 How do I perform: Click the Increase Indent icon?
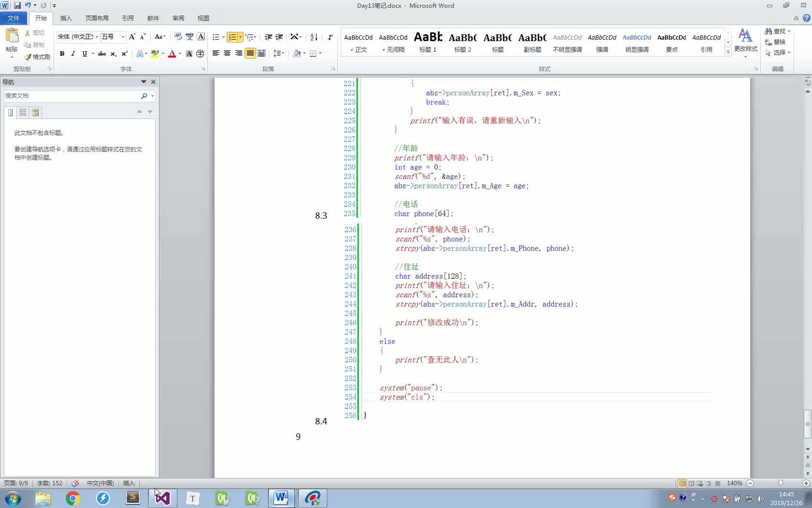click(279, 37)
